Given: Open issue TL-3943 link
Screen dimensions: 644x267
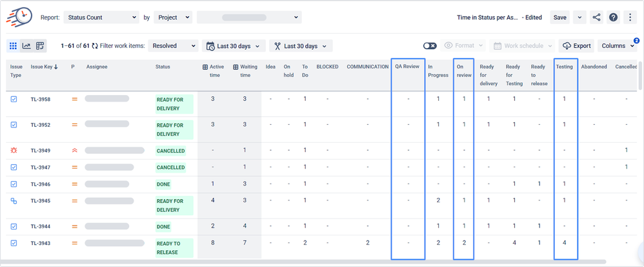Looking at the screenshot, I should click(x=40, y=243).
